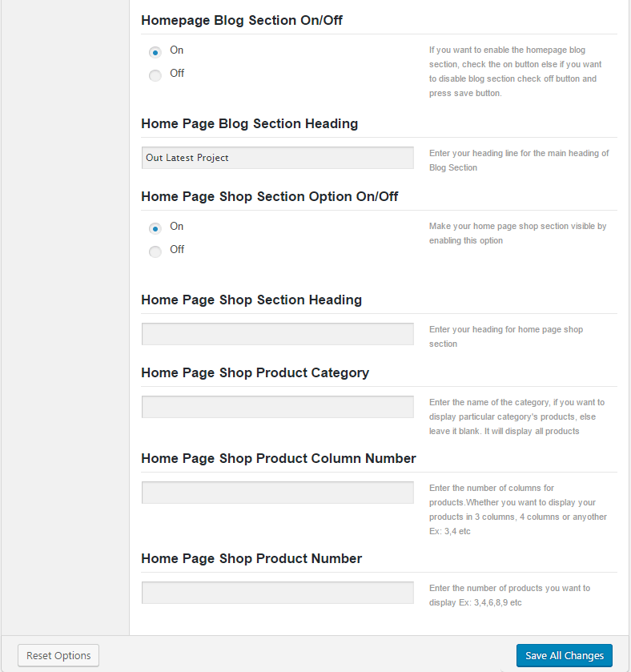The image size is (631, 672).
Task: Click the Blog Section Heading input field
Action: 278,158
